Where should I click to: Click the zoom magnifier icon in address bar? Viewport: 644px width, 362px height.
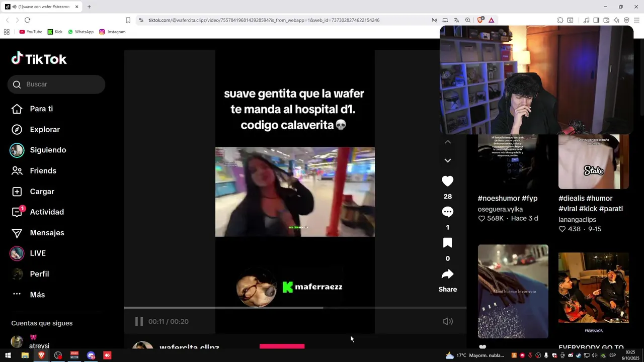click(x=468, y=20)
